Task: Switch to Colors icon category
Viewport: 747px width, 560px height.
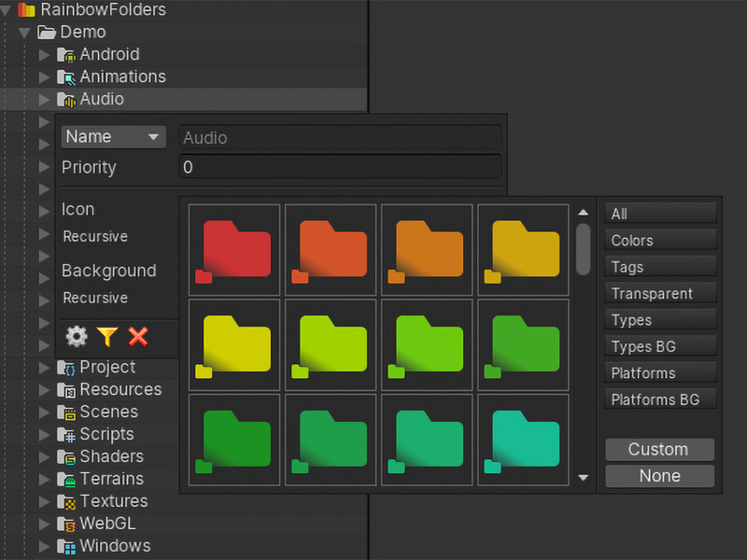Action: 660,240
